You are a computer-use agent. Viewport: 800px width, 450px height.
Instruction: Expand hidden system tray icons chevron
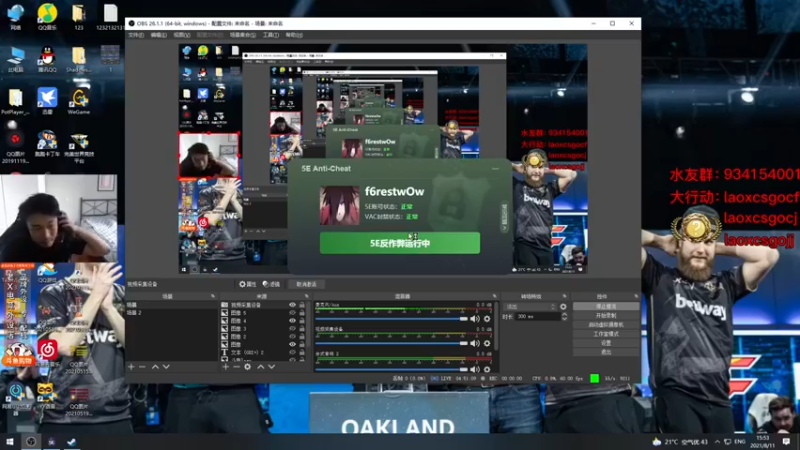pyautogui.click(x=718, y=441)
